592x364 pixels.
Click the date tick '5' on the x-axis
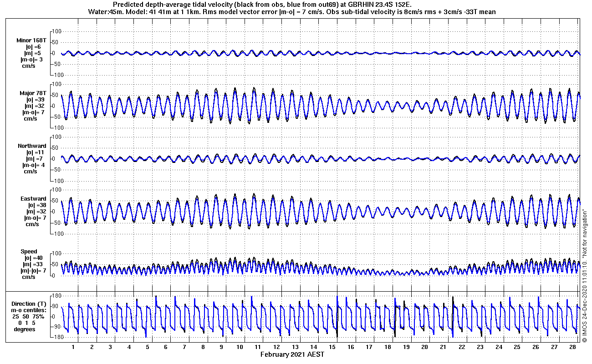(148, 347)
